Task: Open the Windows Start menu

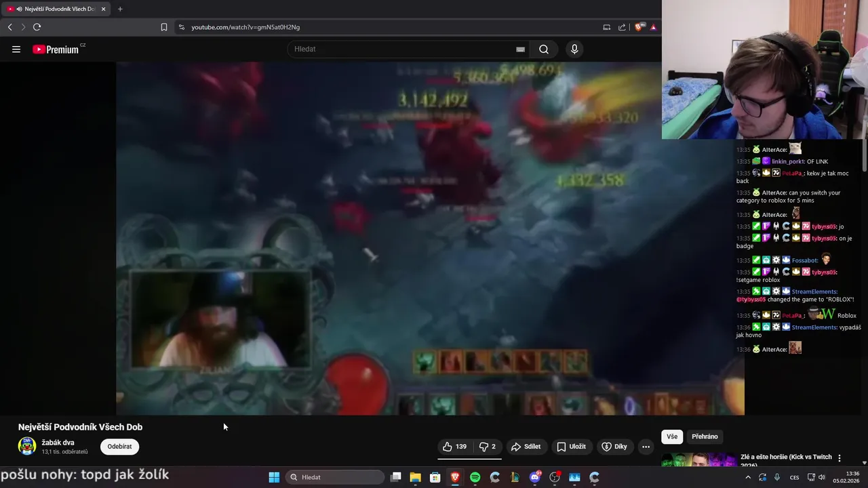Action: tap(274, 477)
